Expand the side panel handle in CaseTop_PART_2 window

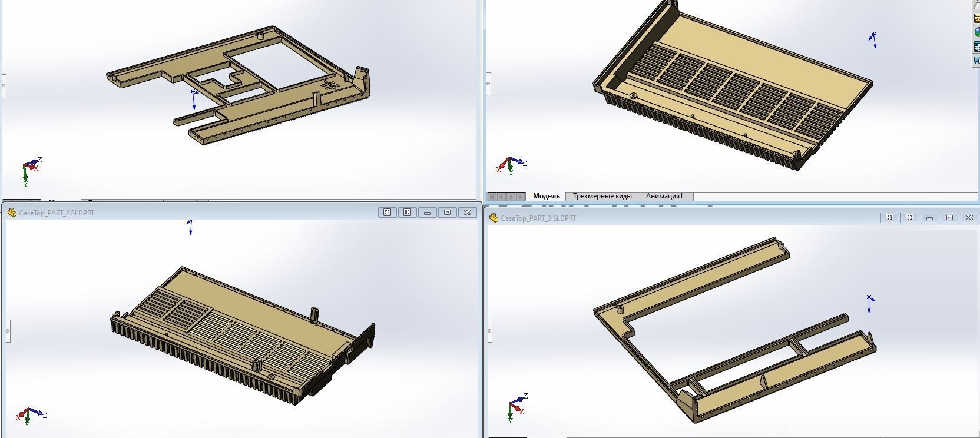(8, 331)
